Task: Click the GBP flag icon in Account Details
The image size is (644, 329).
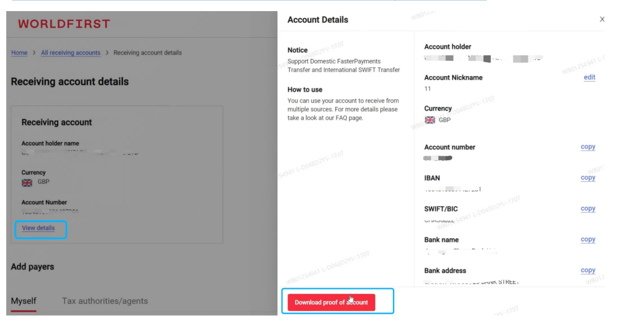Action: coord(429,120)
